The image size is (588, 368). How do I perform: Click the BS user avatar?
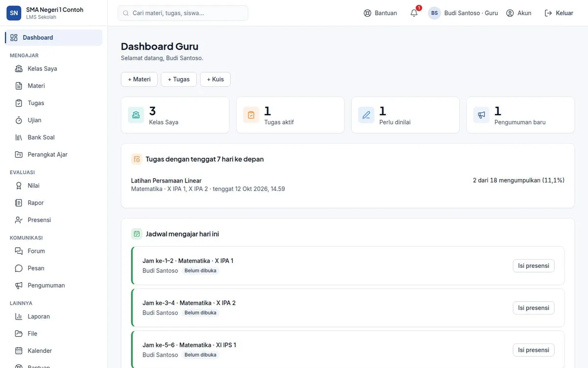[x=435, y=13]
